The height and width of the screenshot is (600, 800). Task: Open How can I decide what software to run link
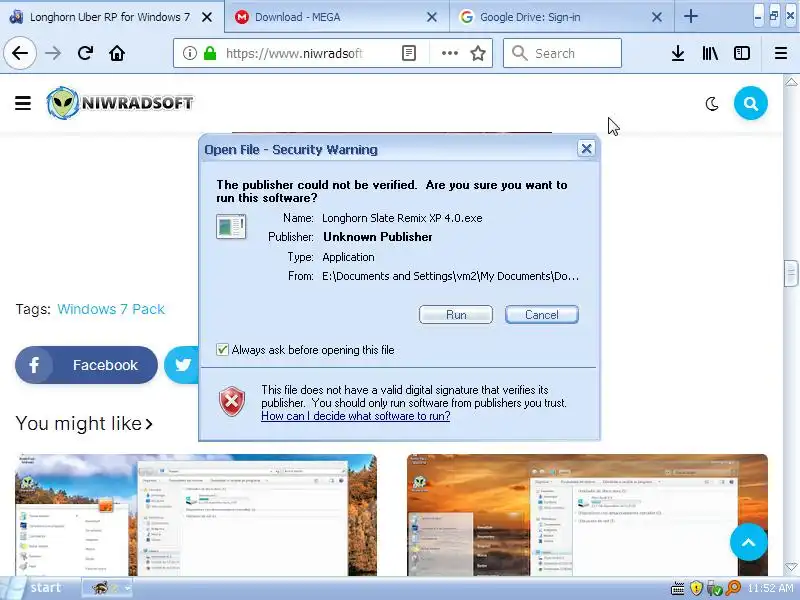356,416
